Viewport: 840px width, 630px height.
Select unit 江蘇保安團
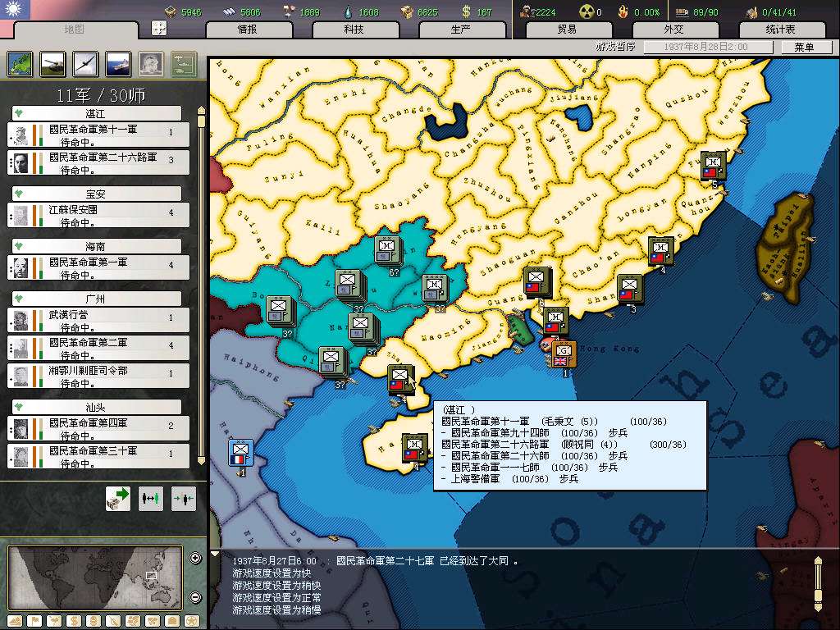[98, 216]
